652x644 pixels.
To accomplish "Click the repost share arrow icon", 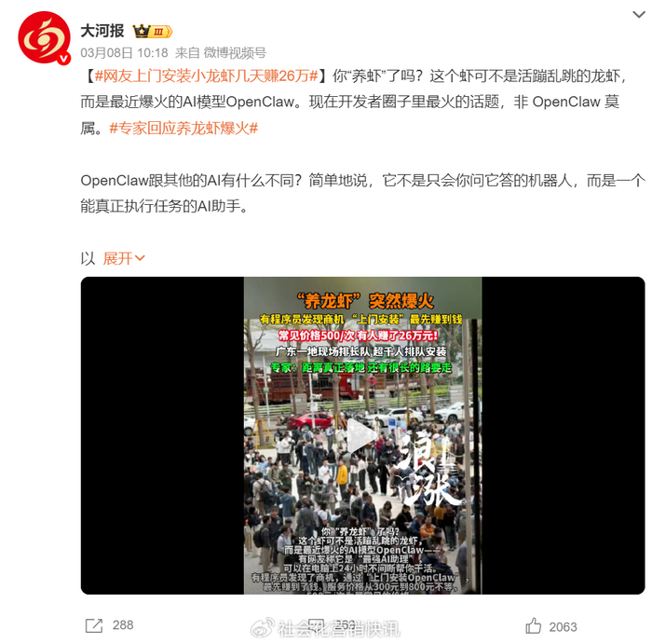I will (93, 625).
